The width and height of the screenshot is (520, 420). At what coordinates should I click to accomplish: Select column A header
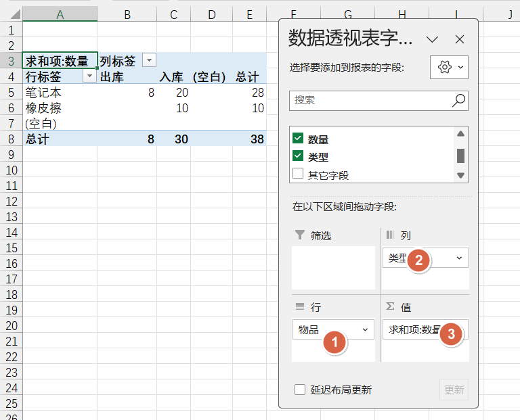click(x=60, y=14)
